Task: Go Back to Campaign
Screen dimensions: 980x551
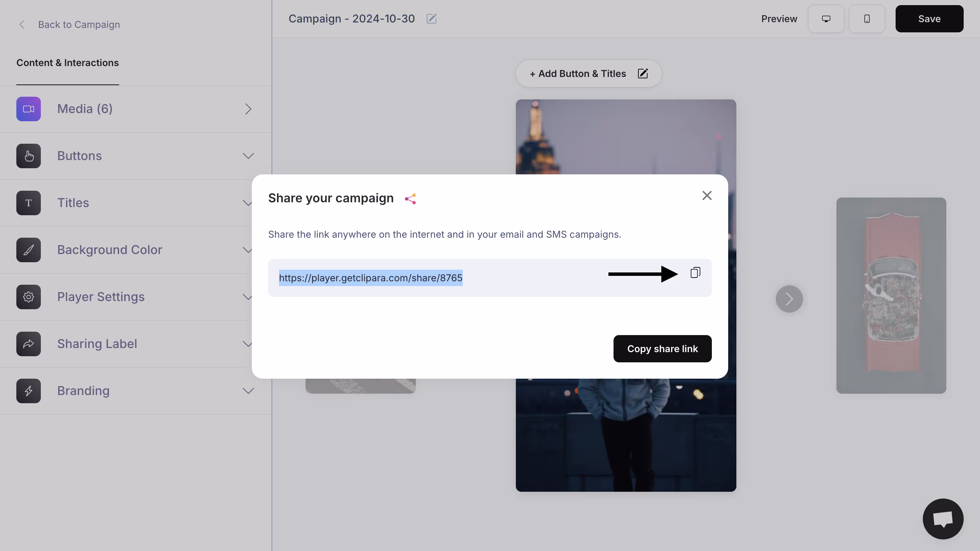Action: tap(79, 25)
